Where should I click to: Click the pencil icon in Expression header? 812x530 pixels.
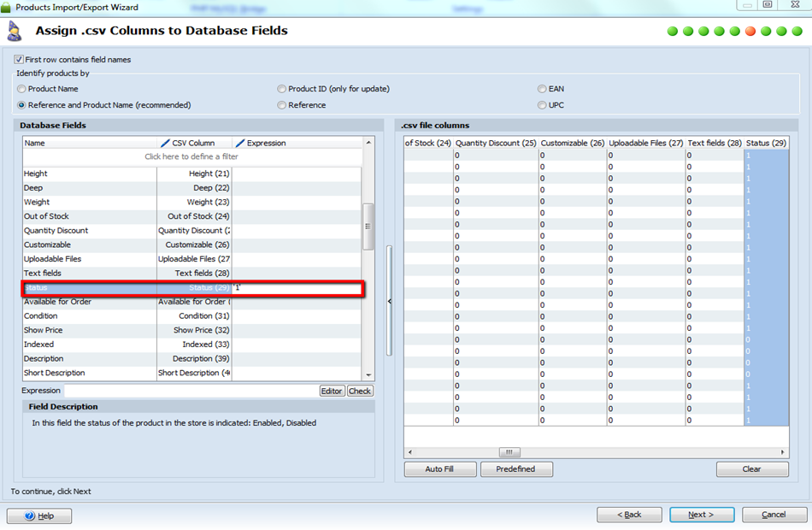click(x=239, y=143)
